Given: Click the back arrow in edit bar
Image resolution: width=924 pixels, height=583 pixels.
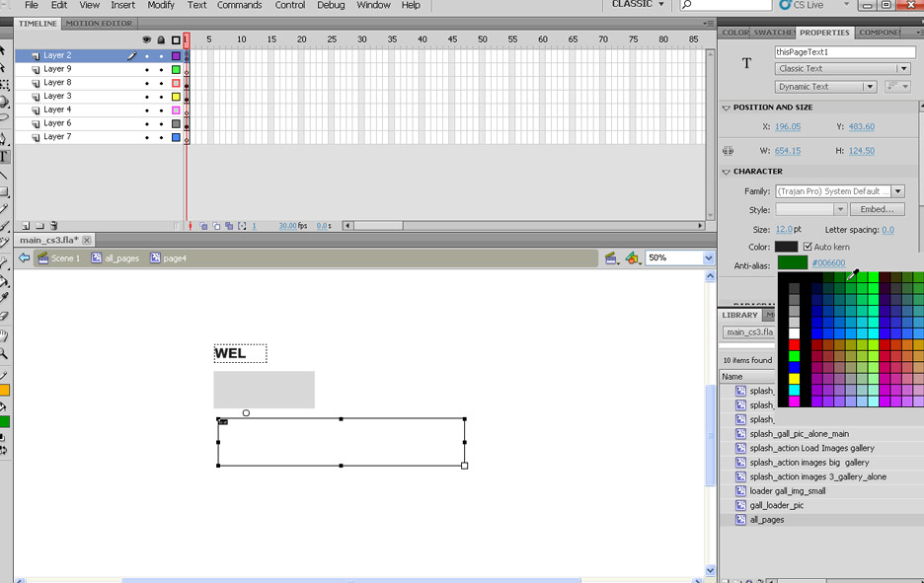Looking at the screenshot, I should pos(24,258).
